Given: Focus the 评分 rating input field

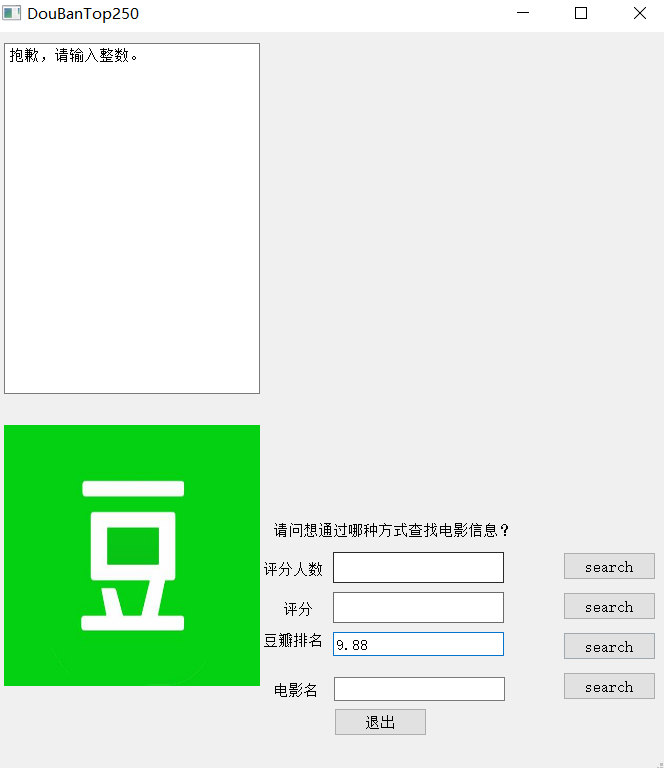Looking at the screenshot, I should click(x=418, y=607).
